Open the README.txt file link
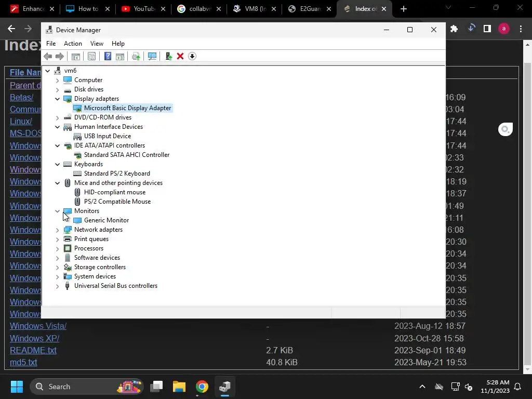The width and height of the screenshot is (532, 399). [x=33, y=350]
